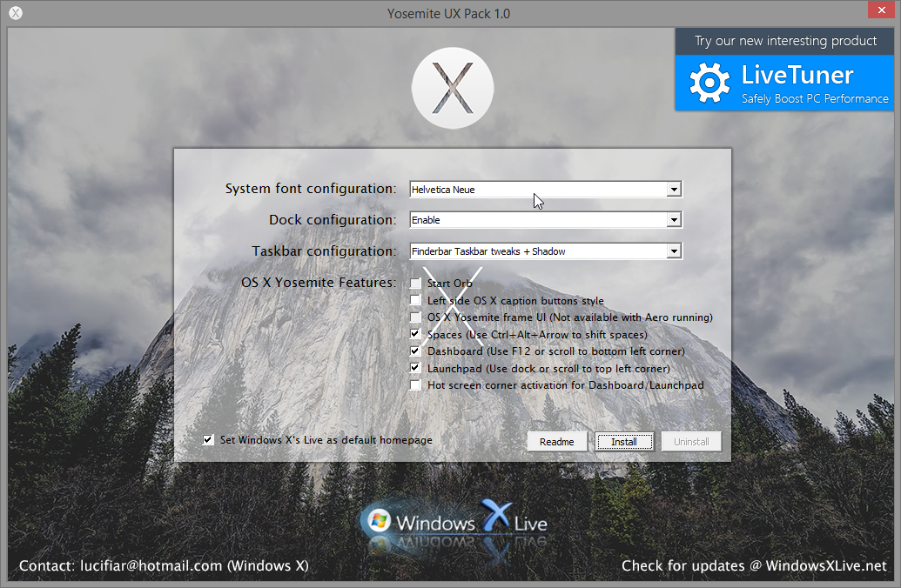Viewport: 901px width, 588px height.
Task: Click the LiveTuner gear icon
Action: click(x=709, y=83)
